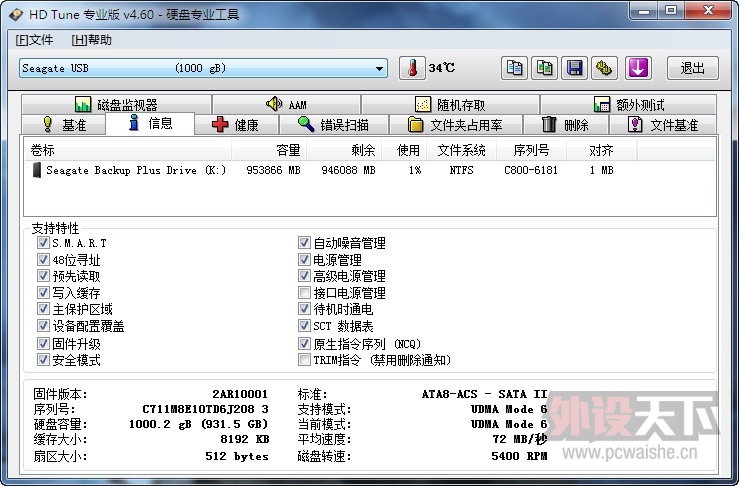Switch to the 随机存取 tab

point(450,104)
